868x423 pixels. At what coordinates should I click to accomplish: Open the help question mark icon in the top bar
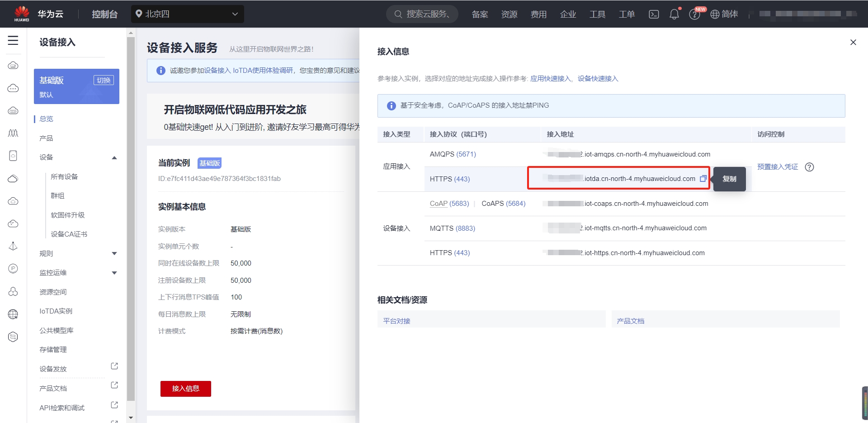coord(694,14)
